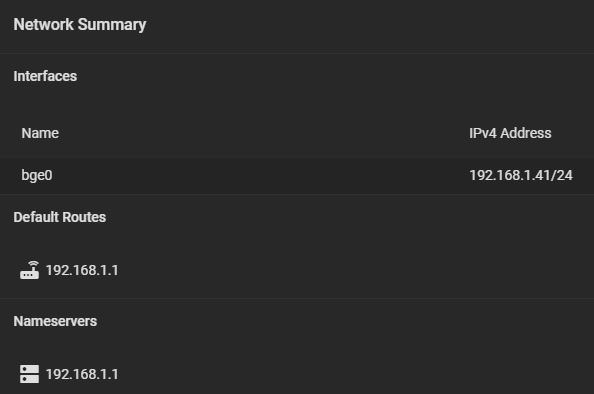Click the router icon beside default route

[30, 270]
